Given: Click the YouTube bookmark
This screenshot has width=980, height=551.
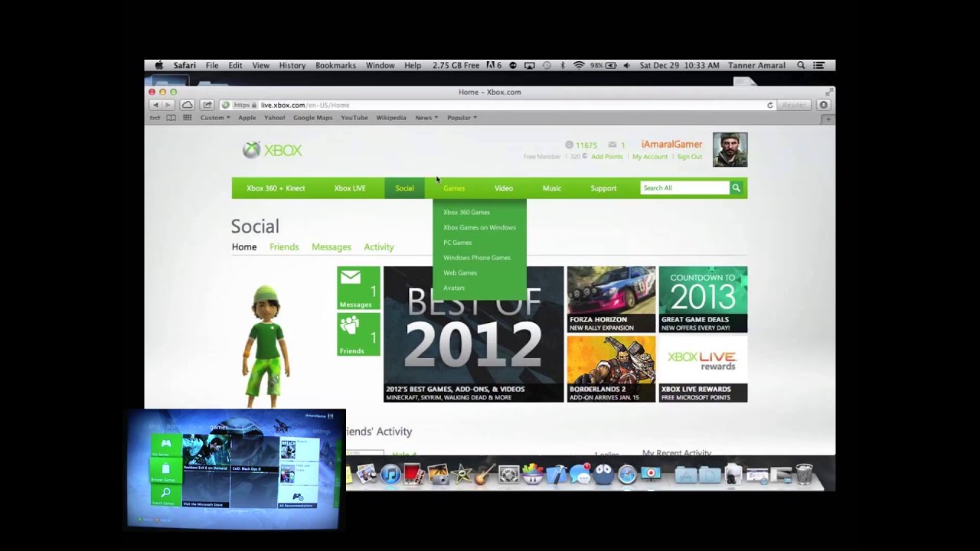Looking at the screenshot, I should 354,118.
